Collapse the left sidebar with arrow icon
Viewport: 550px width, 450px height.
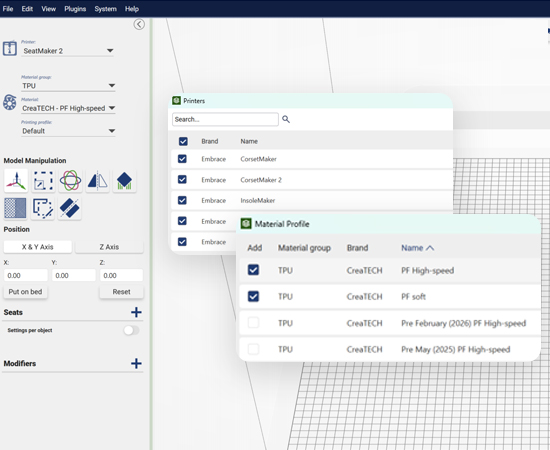[139, 24]
